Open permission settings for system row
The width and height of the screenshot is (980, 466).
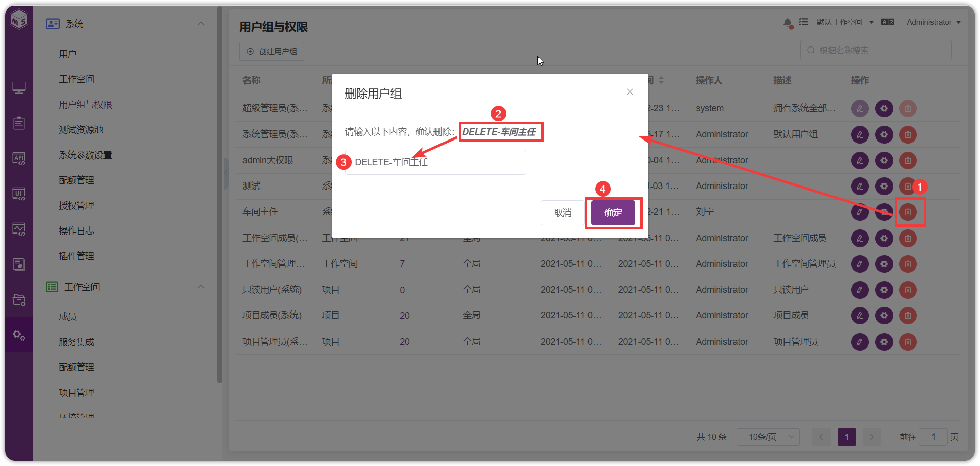[x=884, y=108]
